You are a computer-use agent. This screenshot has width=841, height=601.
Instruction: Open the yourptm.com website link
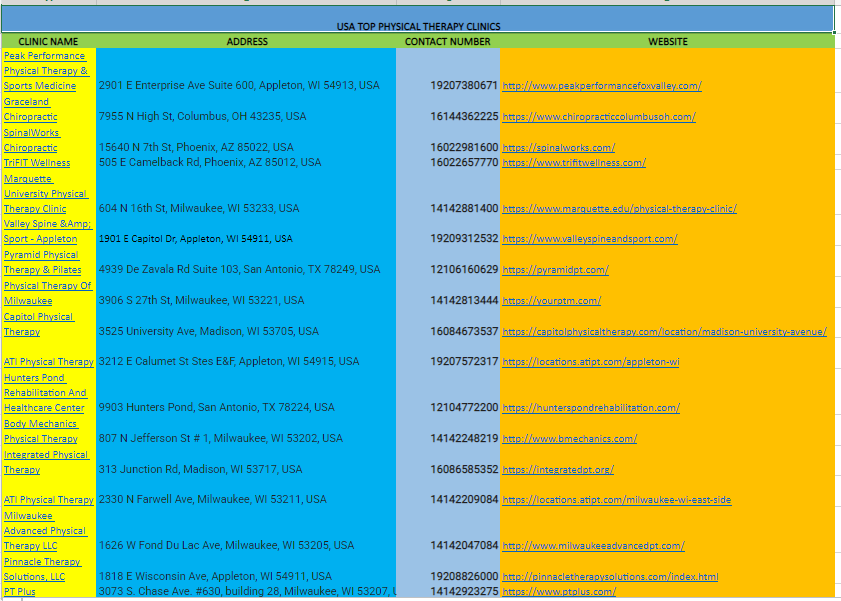coord(552,301)
